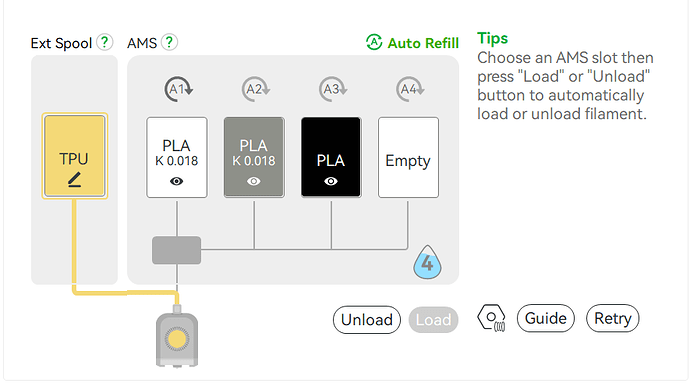Open the AMS help question mark

[x=169, y=42]
